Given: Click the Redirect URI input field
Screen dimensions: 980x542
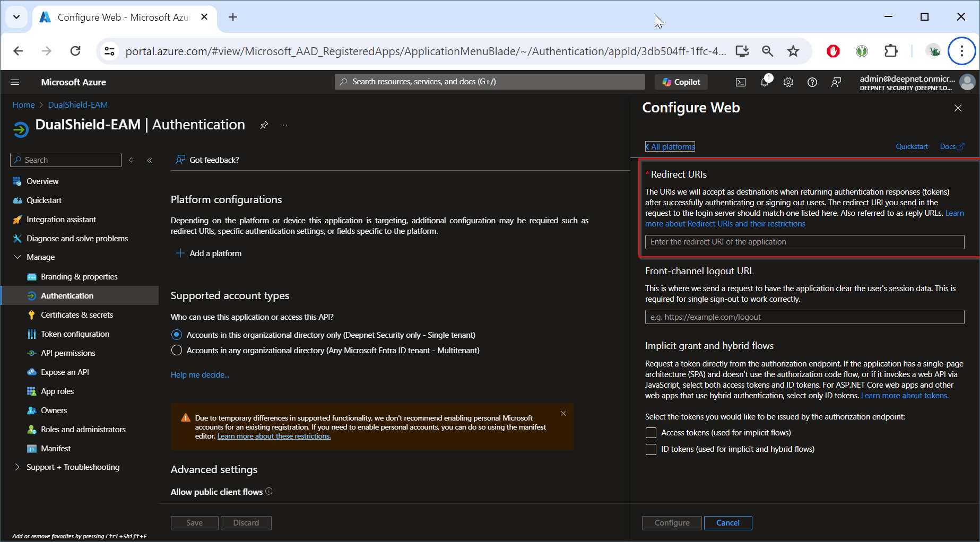Looking at the screenshot, I should 804,242.
